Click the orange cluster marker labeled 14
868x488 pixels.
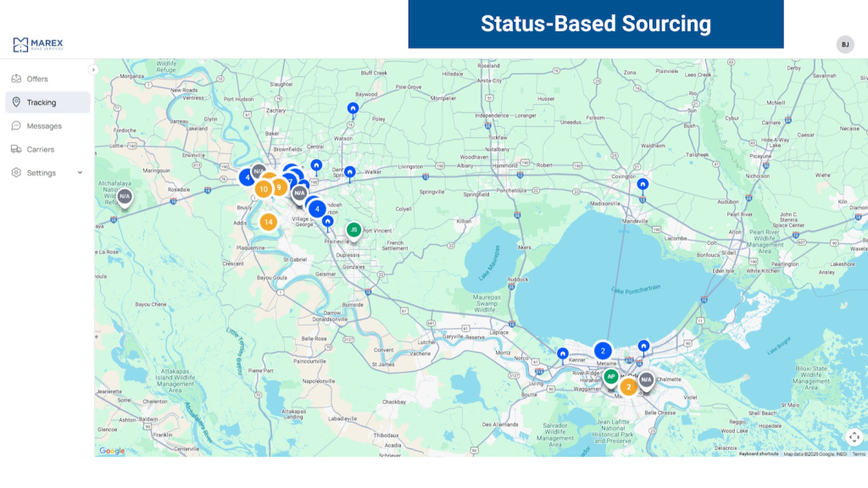[268, 221]
